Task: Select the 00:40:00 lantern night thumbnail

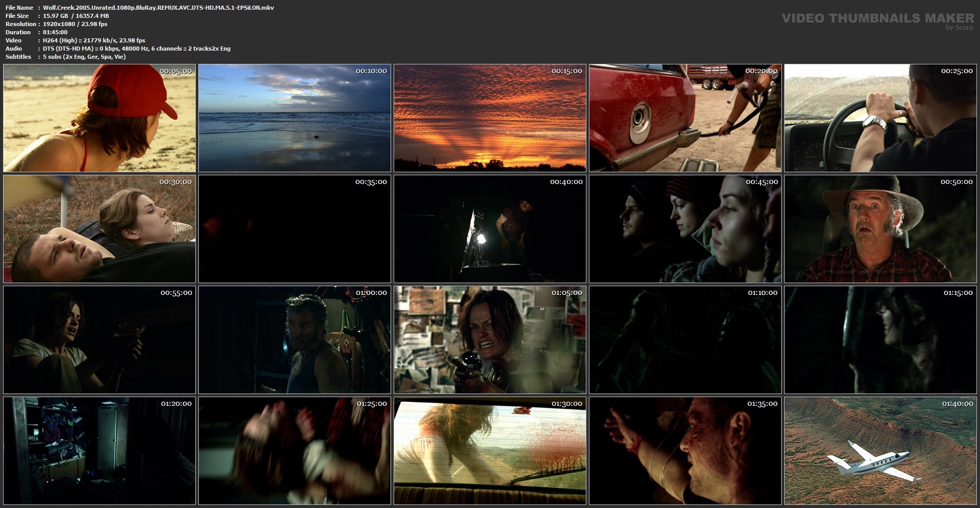Action: click(490, 229)
